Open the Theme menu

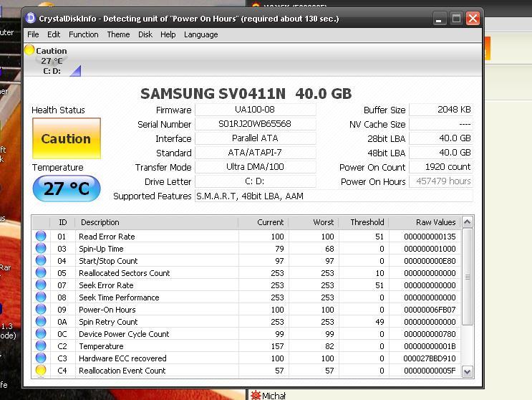point(118,34)
